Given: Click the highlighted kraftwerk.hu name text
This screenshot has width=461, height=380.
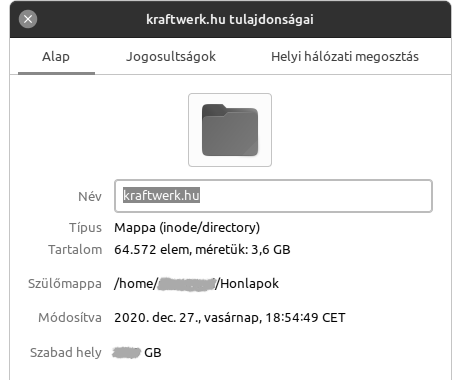Looking at the screenshot, I should coord(161,195).
